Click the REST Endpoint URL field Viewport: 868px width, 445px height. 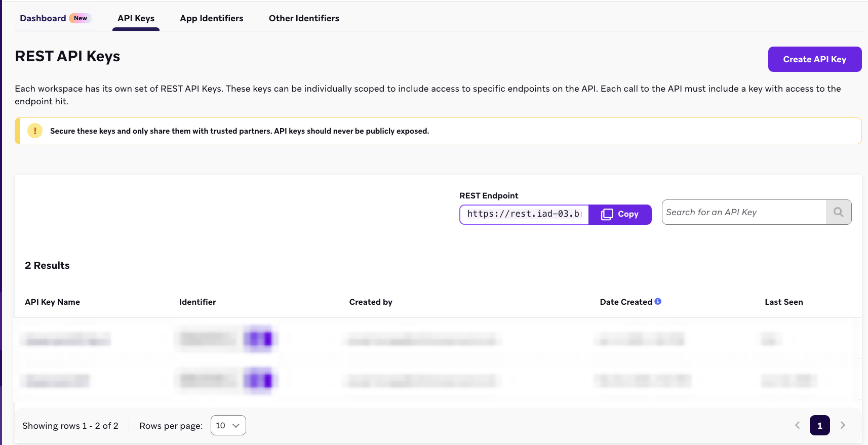[524, 214]
